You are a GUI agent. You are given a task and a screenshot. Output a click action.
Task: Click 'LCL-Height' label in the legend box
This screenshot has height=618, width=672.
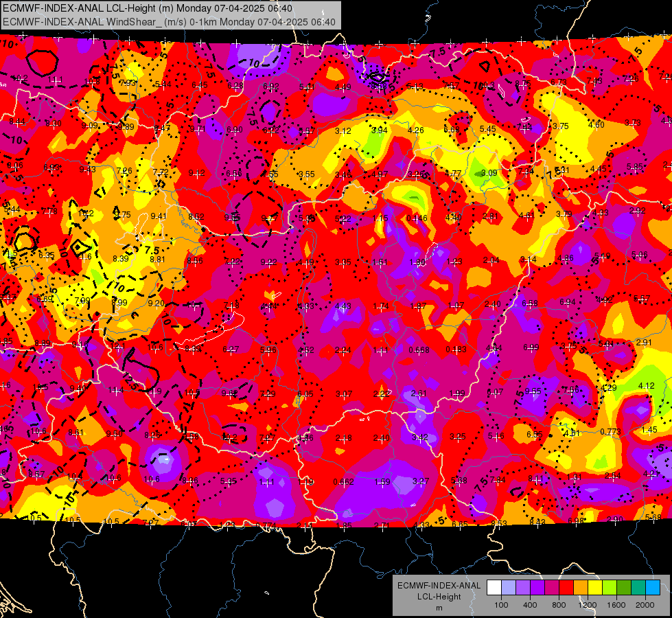(x=439, y=597)
